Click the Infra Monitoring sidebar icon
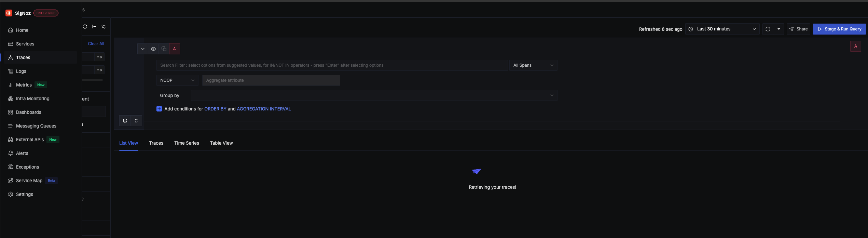Screen dimensions: 868x238 (x=11, y=98)
